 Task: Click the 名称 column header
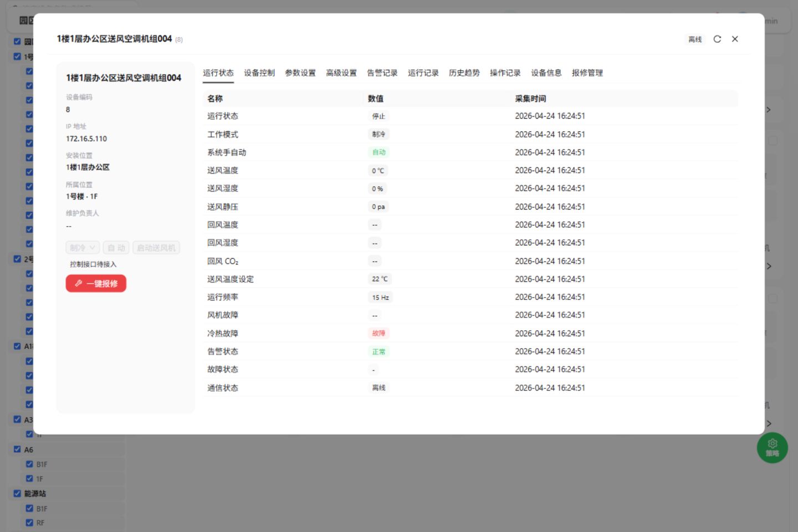pyautogui.click(x=215, y=99)
